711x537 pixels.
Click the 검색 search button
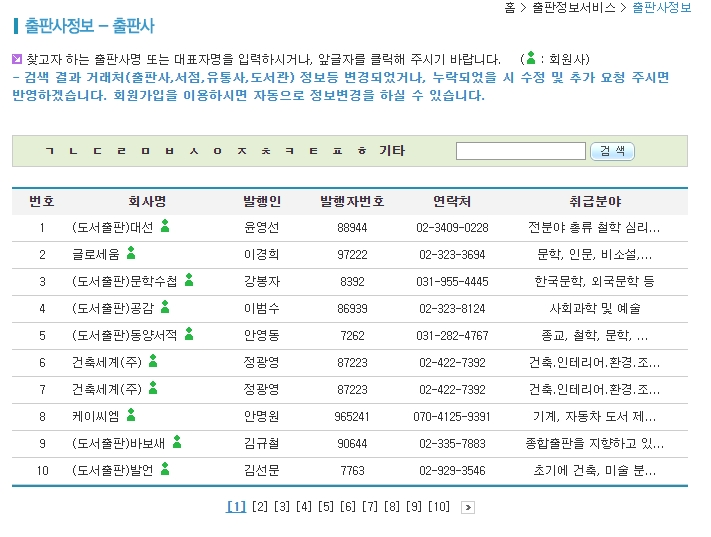(x=612, y=151)
